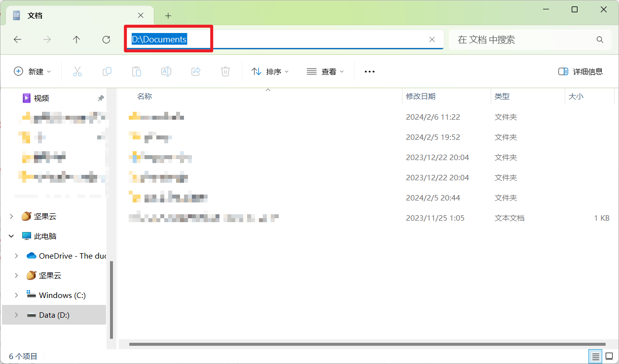Select Windows (C:) drive

pyautogui.click(x=62, y=295)
